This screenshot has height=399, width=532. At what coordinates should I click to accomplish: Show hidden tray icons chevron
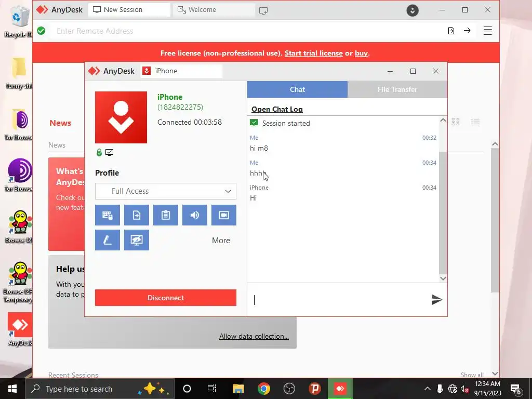pos(428,389)
